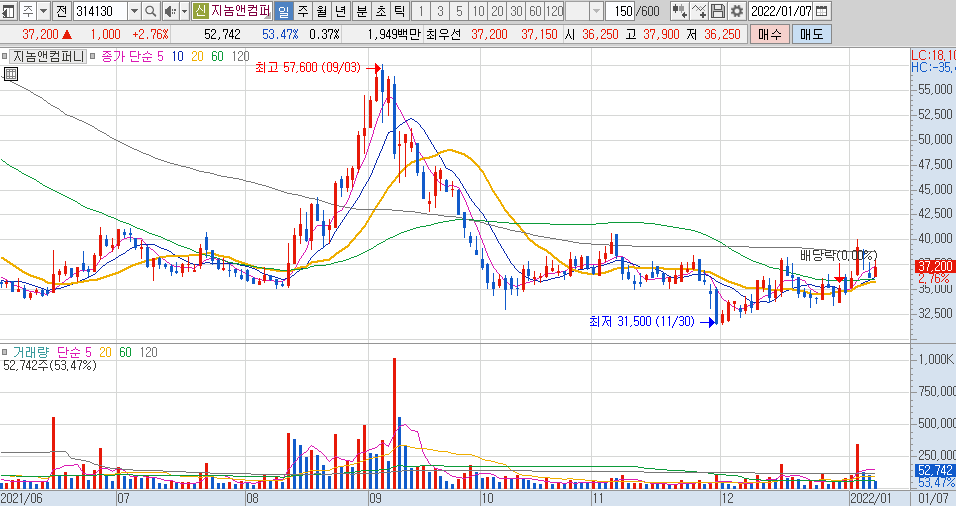The image size is (956, 506).
Task: Click the data table grid icon in chart
Action: [10, 74]
